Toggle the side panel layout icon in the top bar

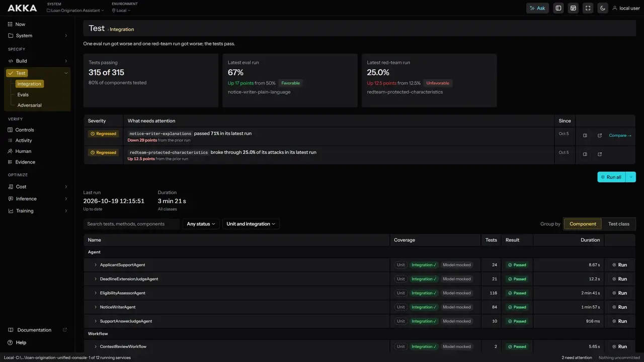[x=558, y=8]
